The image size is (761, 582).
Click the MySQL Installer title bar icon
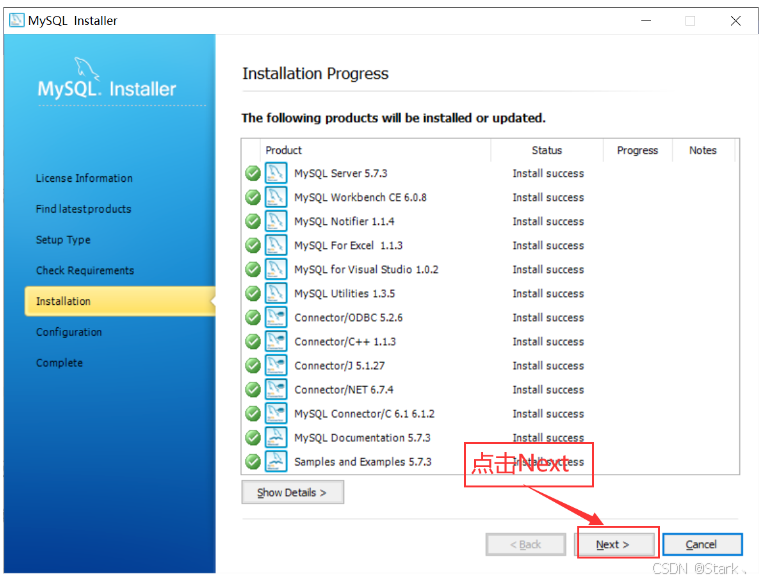pos(17,20)
